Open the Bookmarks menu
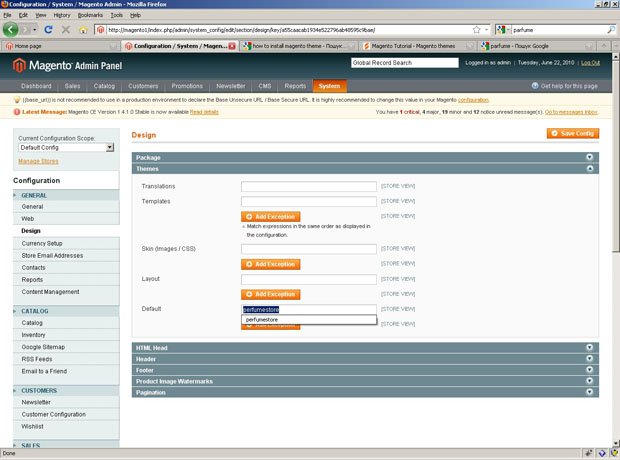Screen dimensions: 620x460 coord(90,15)
